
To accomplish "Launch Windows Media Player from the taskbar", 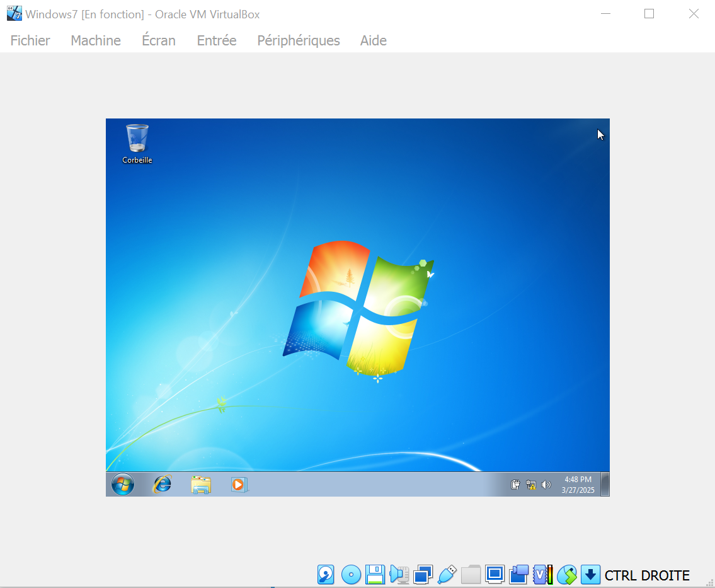I will tap(239, 485).
